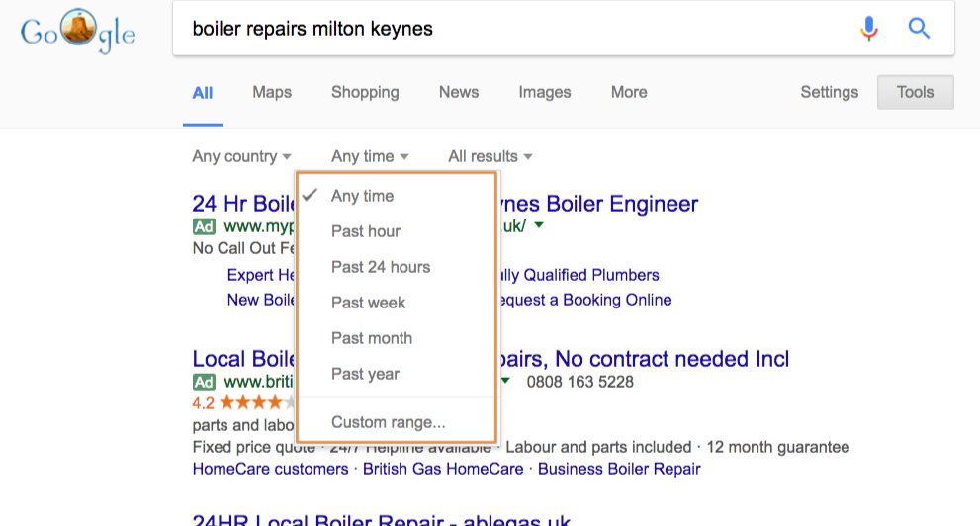Open the Images results tab
The width and height of the screenshot is (980, 526).
click(x=545, y=92)
